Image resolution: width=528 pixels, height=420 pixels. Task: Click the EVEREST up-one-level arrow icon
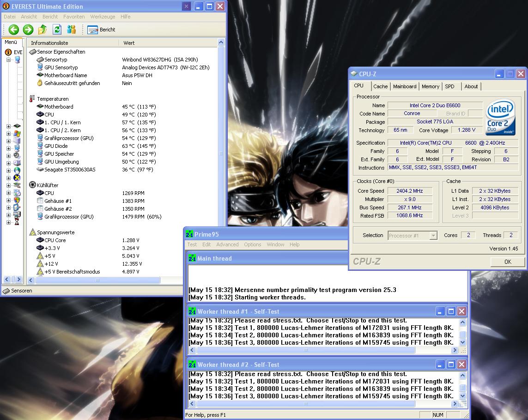click(x=42, y=30)
